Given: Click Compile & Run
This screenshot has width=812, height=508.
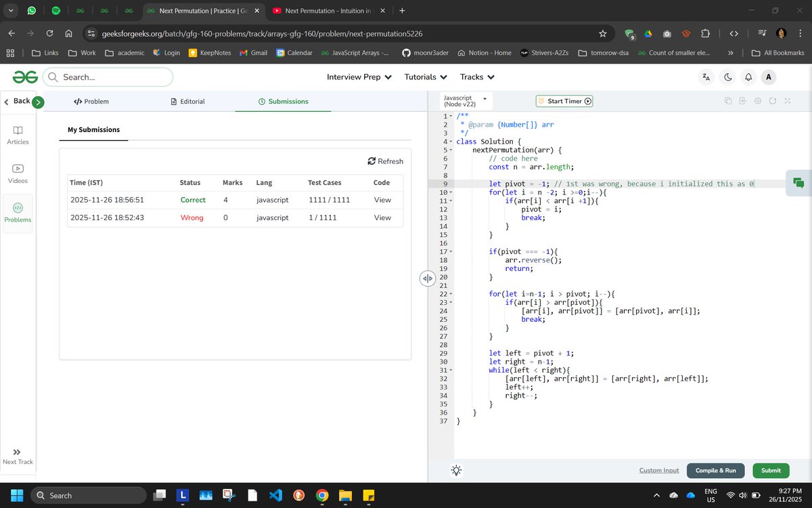Looking at the screenshot, I should tap(715, 470).
